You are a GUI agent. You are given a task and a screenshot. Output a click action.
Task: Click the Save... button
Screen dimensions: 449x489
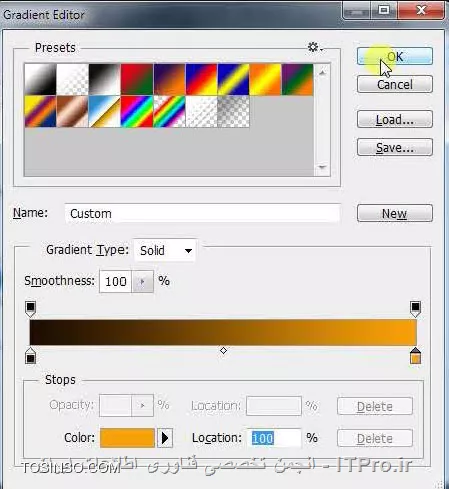click(x=395, y=147)
